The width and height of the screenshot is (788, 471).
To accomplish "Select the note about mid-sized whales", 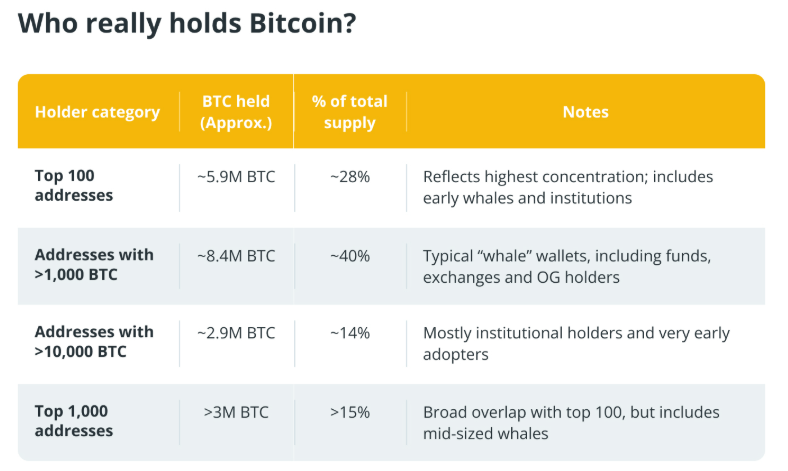I will 570,422.
